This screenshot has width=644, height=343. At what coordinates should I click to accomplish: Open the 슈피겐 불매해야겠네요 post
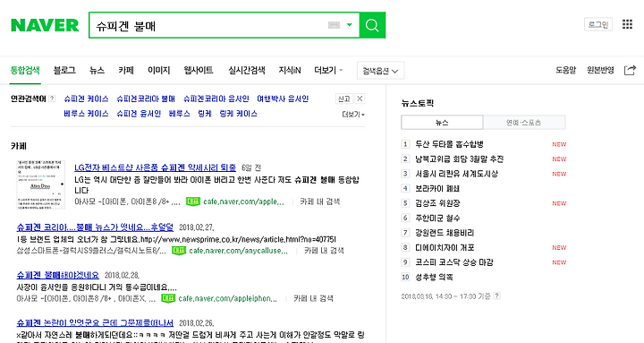[57, 275]
